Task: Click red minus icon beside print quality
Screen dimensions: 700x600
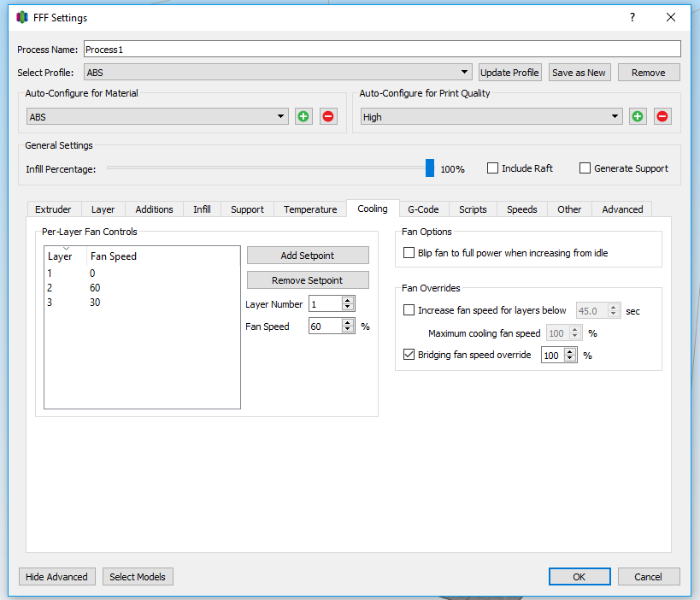Action: click(662, 117)
